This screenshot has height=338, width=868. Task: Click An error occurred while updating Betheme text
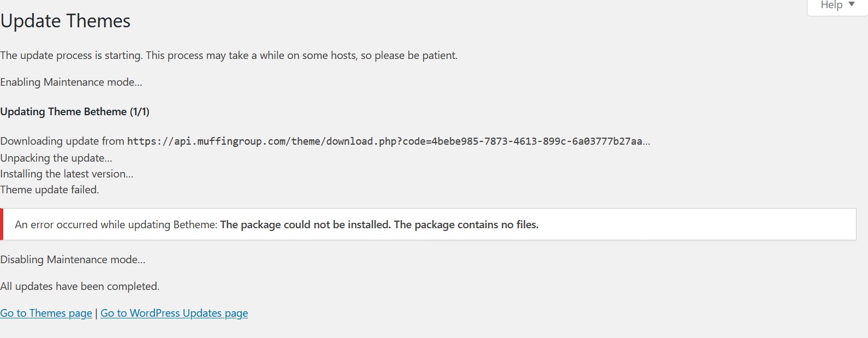(x=116, y=224)
